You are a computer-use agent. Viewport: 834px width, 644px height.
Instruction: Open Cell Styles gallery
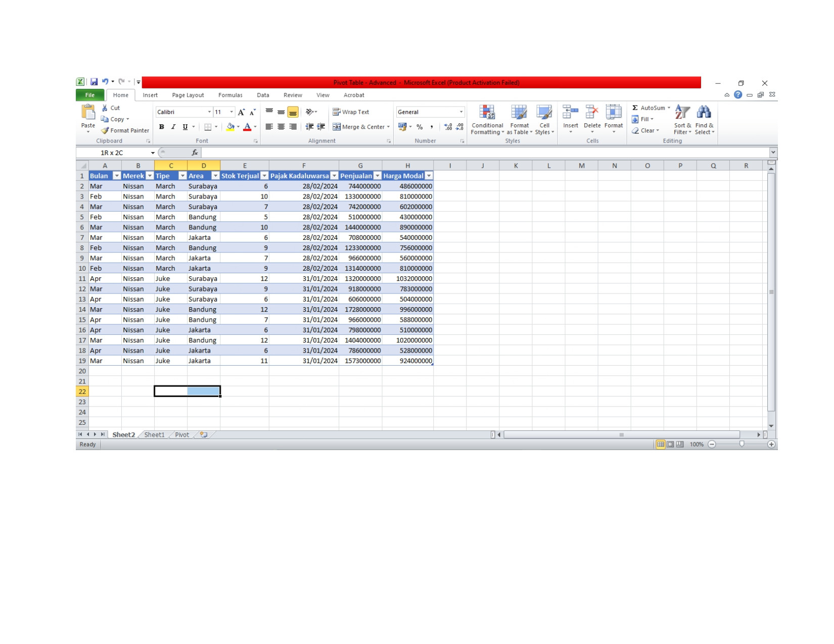(x=544, y=120)
